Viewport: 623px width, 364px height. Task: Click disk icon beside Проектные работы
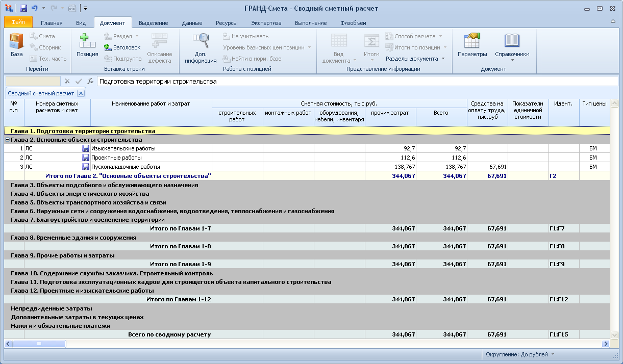click(86, 158)
